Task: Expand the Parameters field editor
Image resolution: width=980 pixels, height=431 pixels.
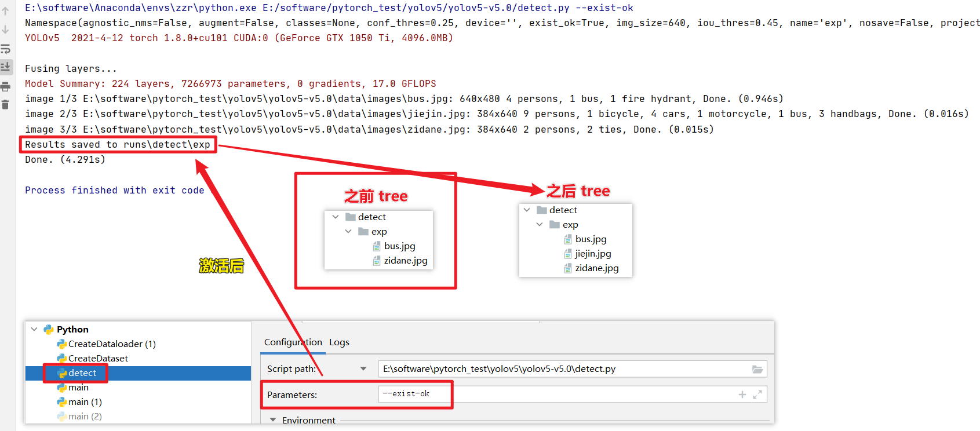Action: 757,395
